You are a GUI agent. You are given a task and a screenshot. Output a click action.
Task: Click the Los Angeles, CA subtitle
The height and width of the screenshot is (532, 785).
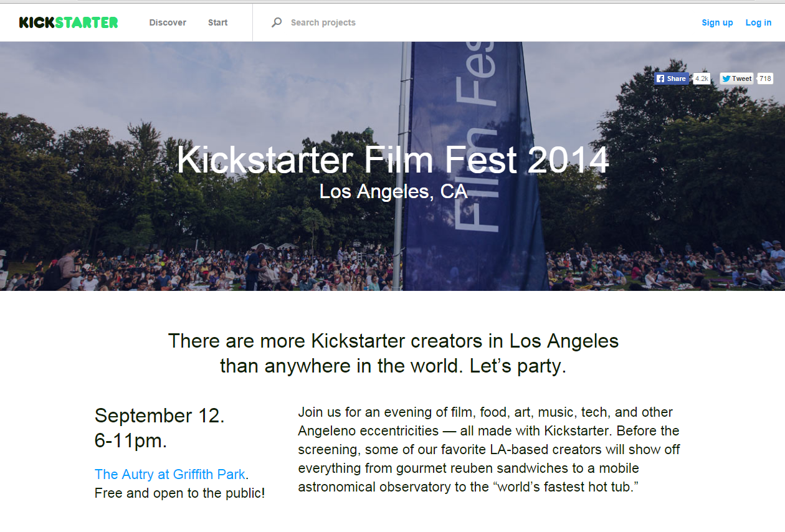tap(392, 191)
